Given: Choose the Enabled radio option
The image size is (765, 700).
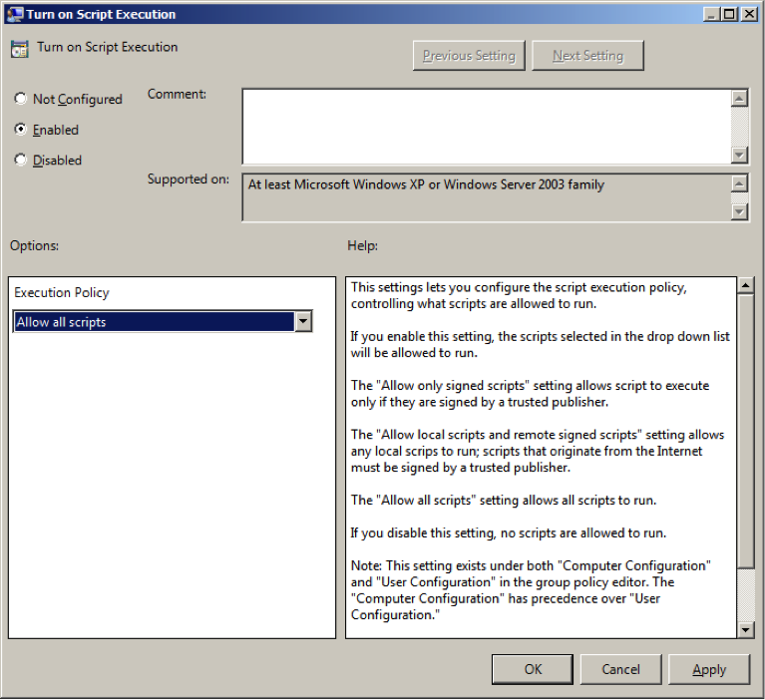Looking at the screenshot, I should [x=21, y=130].
